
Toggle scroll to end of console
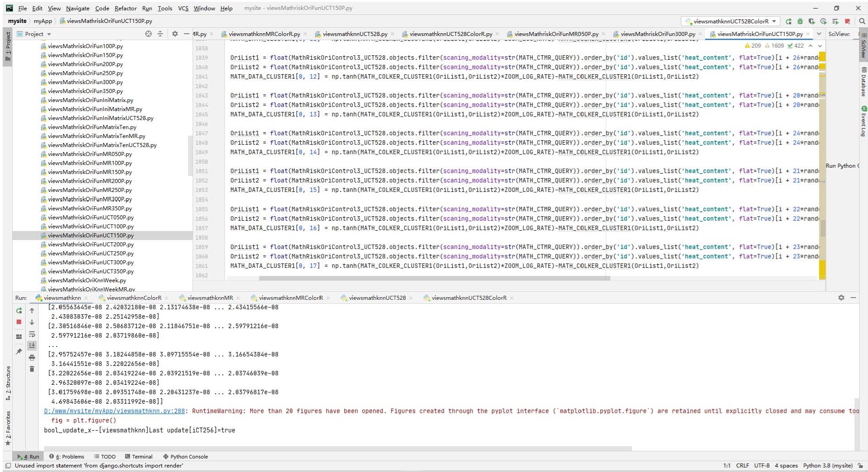(32, 345)
